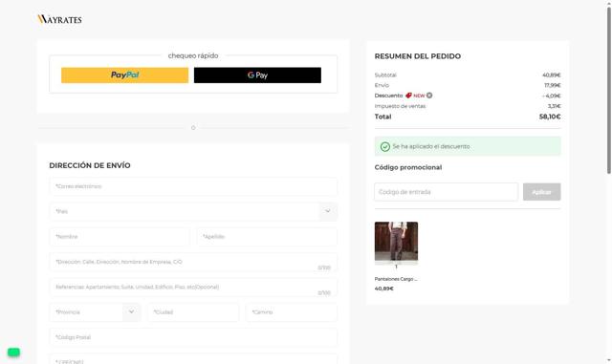The height and width of the screenshot is (364, 612).
Task: Focus the Código Postal field
Action: tap(193, 337)
